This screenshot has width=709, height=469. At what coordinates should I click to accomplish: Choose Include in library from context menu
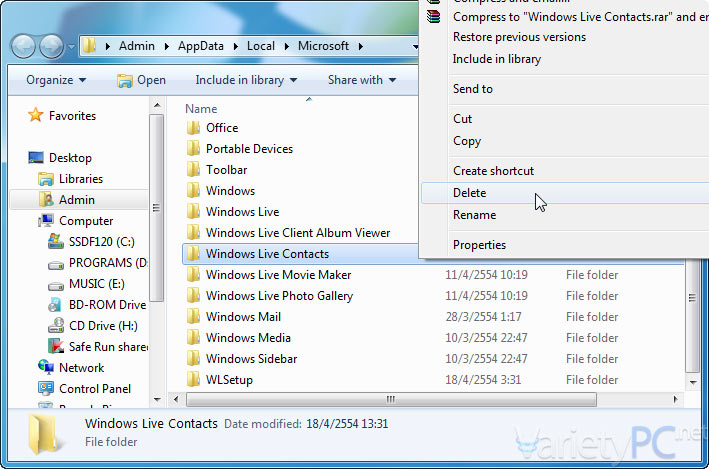pos(497,59)
